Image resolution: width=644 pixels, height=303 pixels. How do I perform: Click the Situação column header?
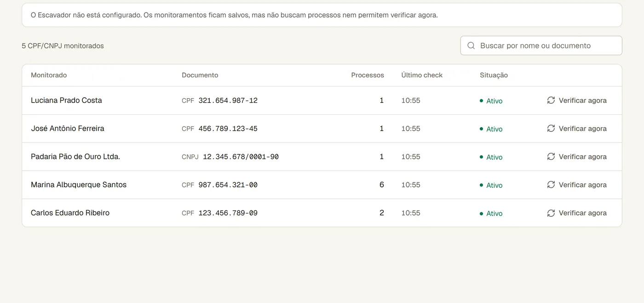tap(494, 75)
